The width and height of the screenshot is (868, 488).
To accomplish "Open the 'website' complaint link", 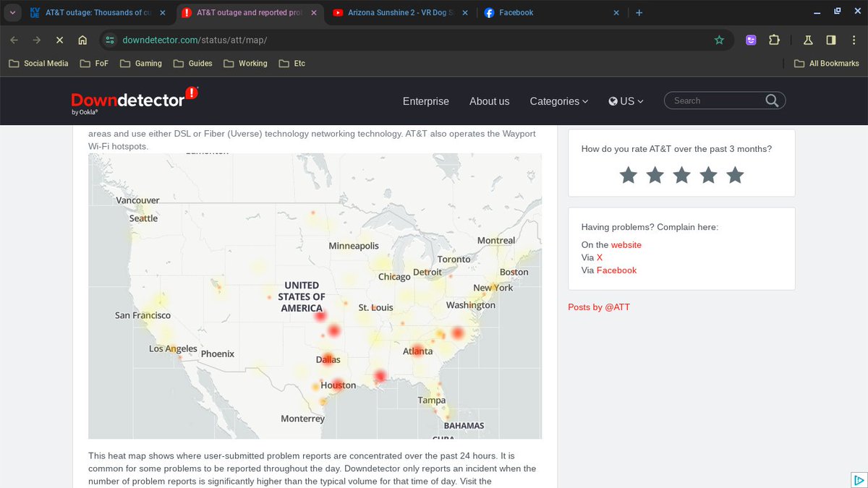I will point(626,245).
